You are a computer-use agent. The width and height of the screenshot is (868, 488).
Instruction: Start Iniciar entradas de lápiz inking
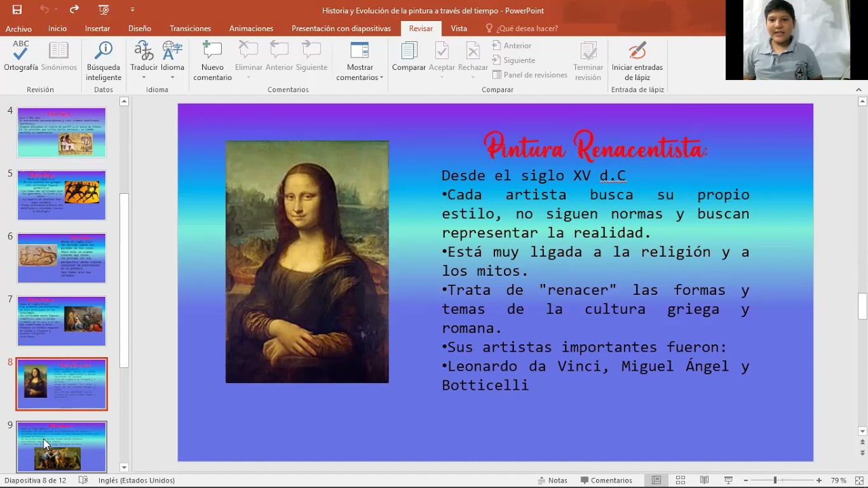click(637, 61)
